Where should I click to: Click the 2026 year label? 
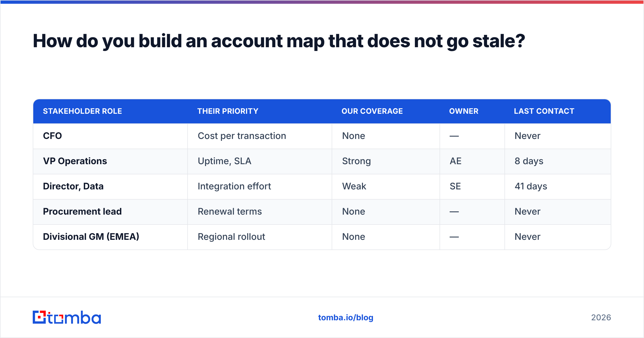tap(601, 318)
